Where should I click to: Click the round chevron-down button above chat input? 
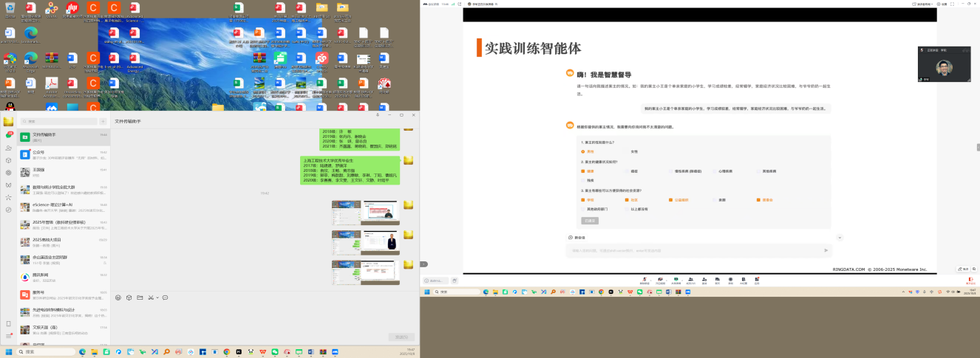(840, 238)
